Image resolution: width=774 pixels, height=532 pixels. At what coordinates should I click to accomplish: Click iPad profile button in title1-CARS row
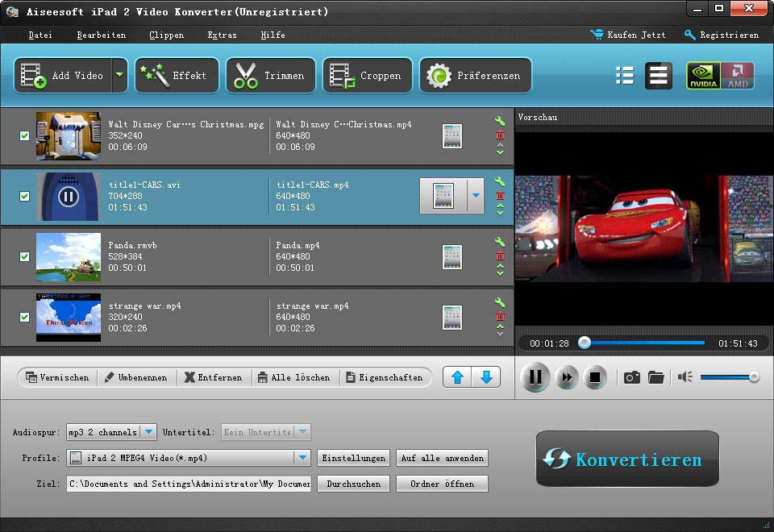click(443, 196)
